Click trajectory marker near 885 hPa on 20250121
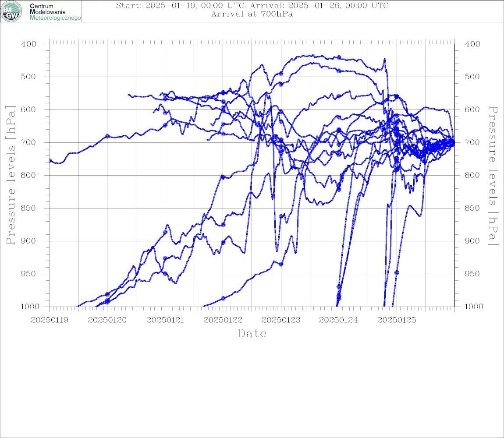The image size is (504, 438). coord(165,232)
